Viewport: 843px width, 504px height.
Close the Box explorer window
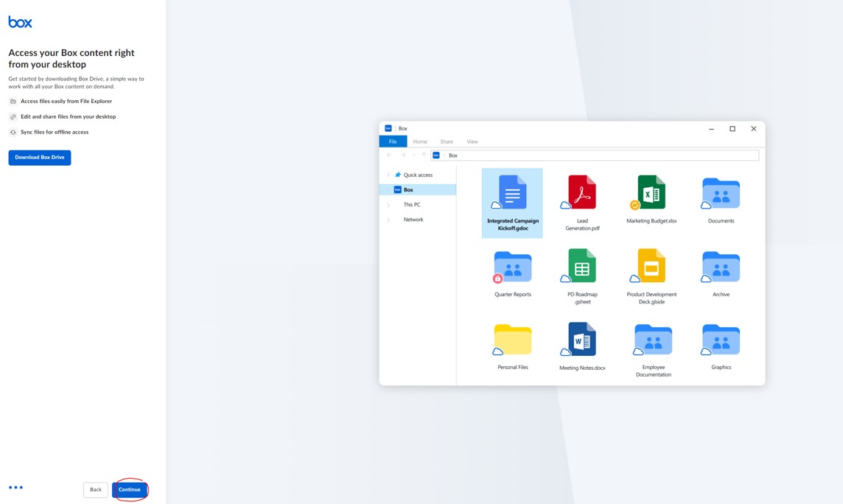click(754, 129)
